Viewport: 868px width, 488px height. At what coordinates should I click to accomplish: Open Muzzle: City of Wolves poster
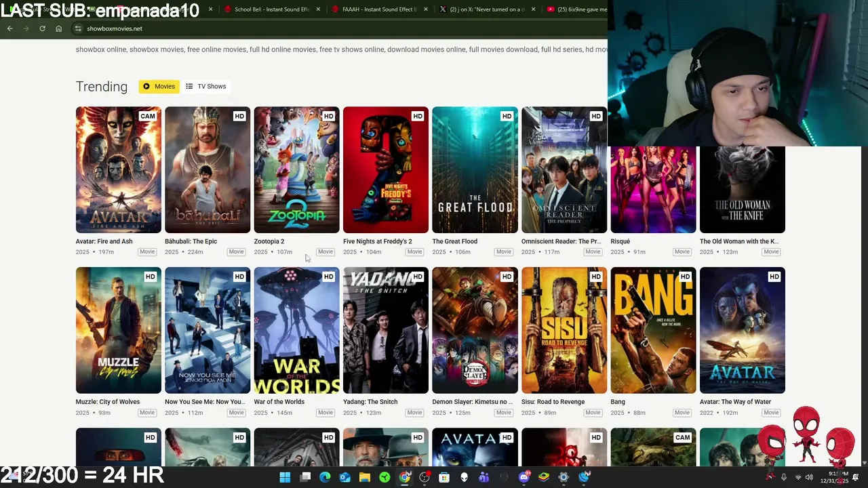point(119,330)
